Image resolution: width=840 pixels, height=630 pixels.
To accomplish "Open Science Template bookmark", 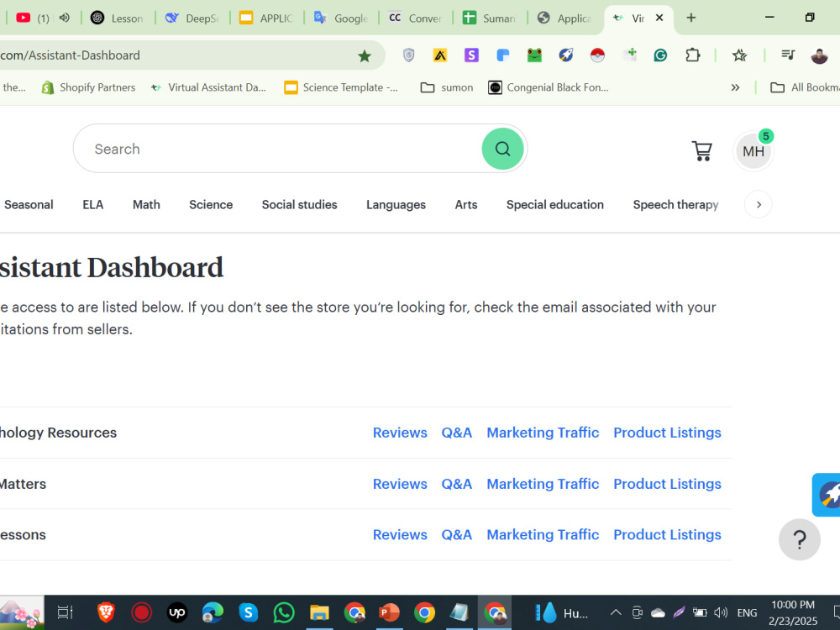I will [x=341, y=87].
